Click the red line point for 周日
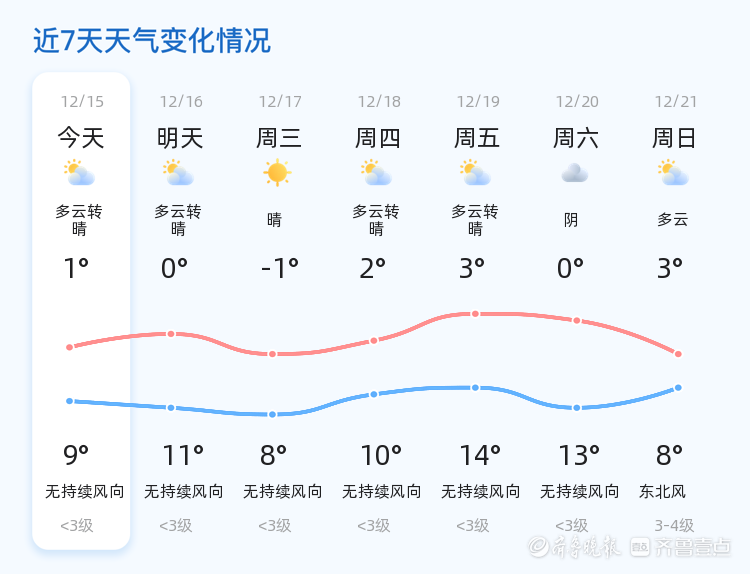The width and height of the screenshot is (750, 574). coord(678,354)
